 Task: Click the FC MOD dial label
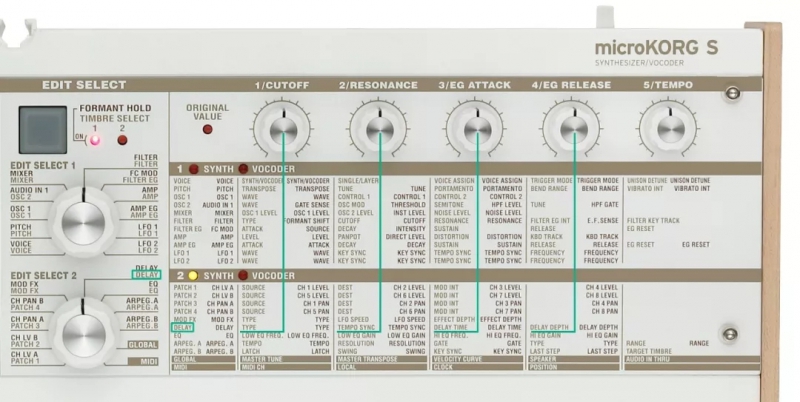point(144,173)
